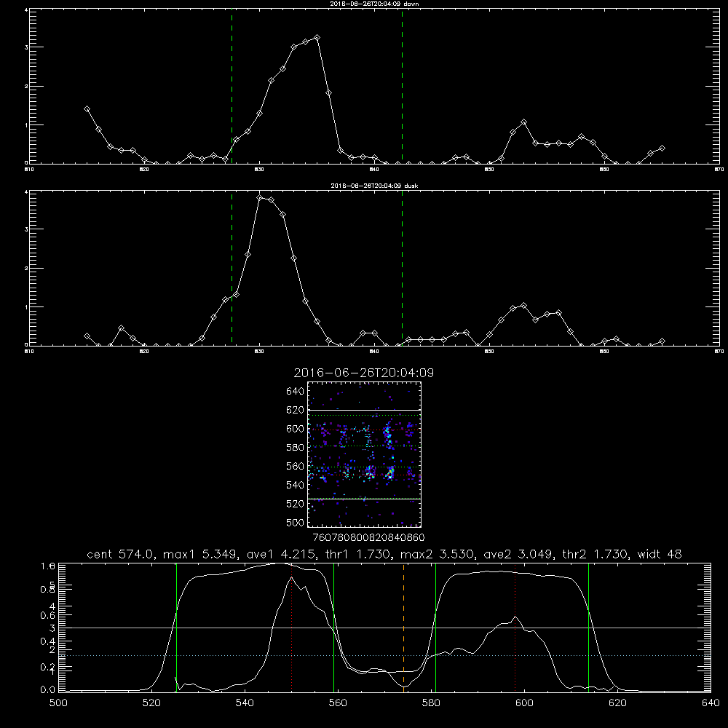
Task: Click 'cent 574.0' in the stats header
Action: point(121,554)
